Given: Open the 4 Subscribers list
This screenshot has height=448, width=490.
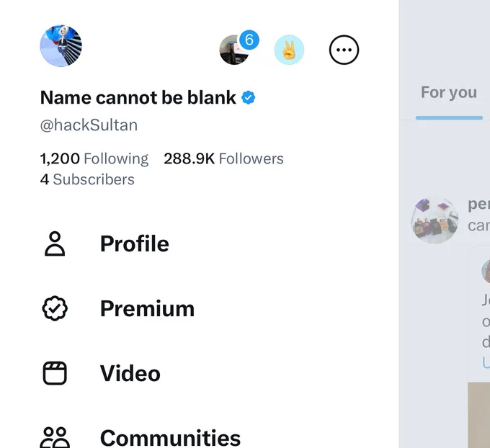Looking at the screenshot, I should click(87, 179).
